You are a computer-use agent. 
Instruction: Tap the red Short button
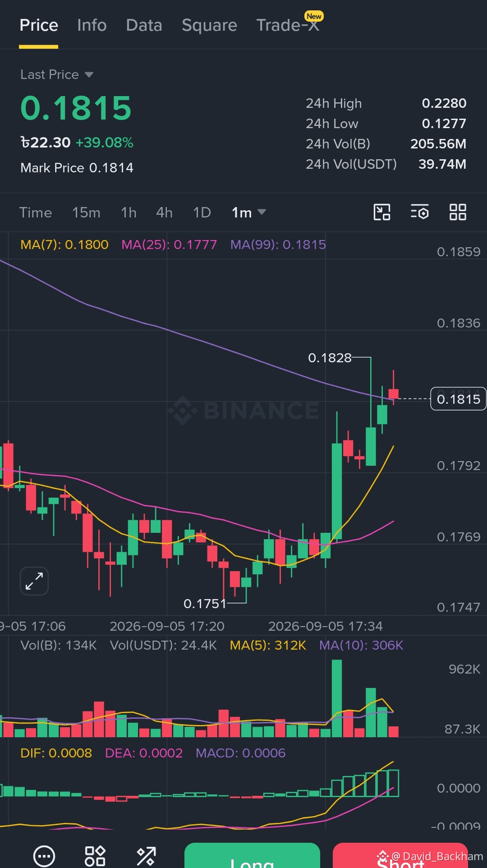pyautogui.click(x=400, y=855)
